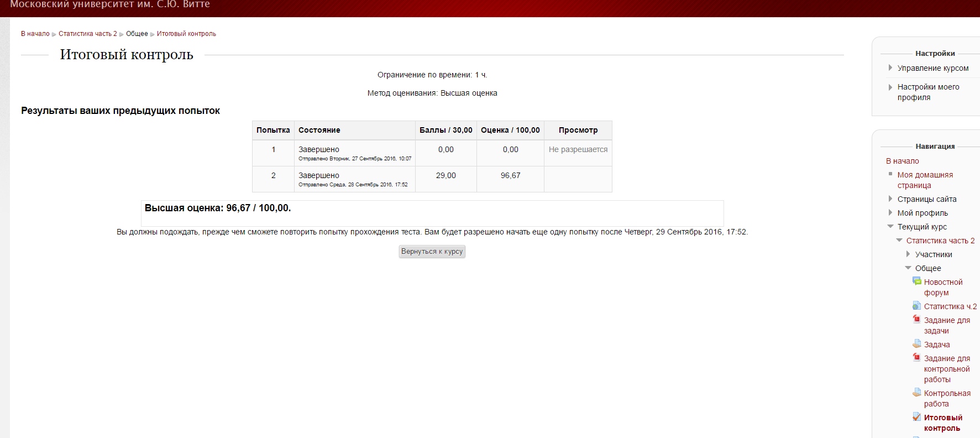
Task: Collapse the Общее tree node
Action: click(908, 268)
